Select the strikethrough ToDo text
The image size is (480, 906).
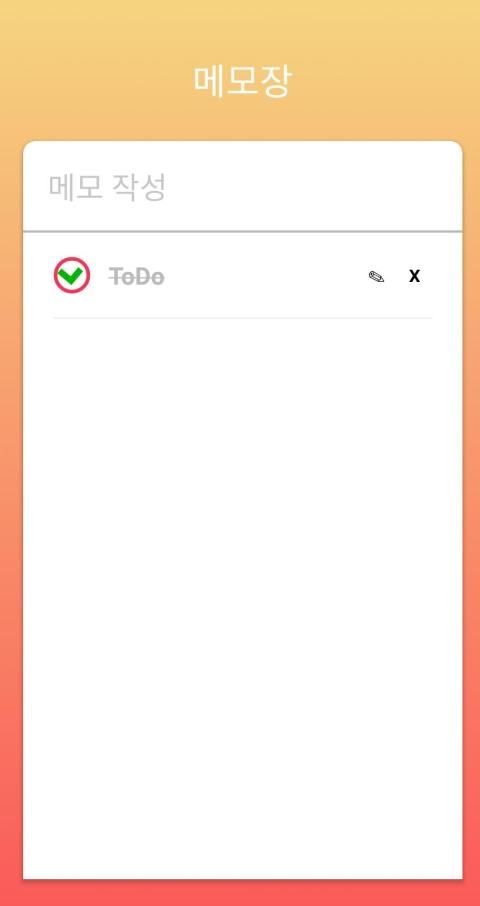(x=136, y=277)
